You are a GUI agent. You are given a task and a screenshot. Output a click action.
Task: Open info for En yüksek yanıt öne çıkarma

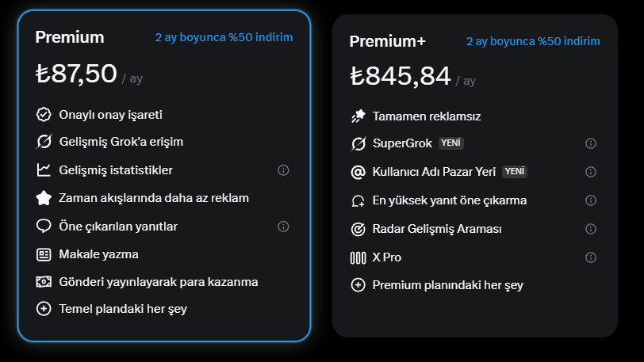[591, 200]
